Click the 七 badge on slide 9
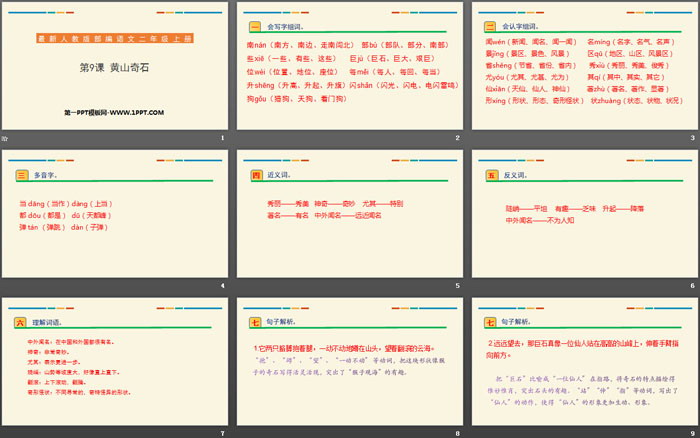Viewport: 700px width, 438px height. coord(490,322)
